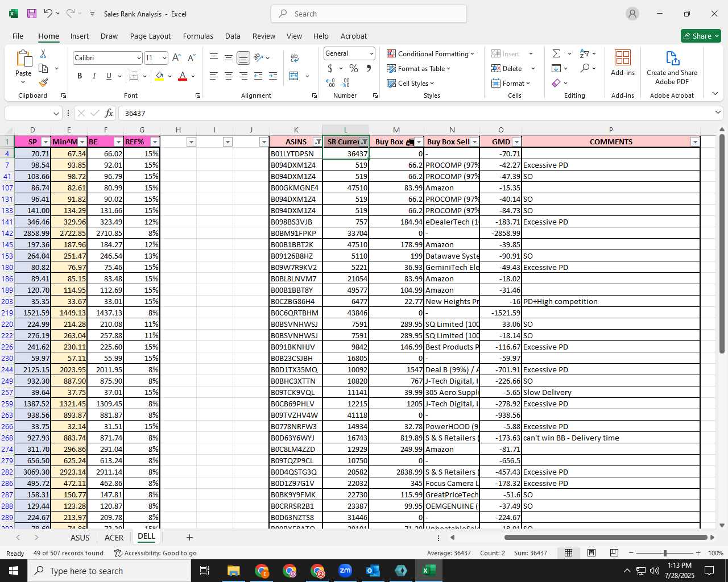Click the Increase Font Size icon

(176, 58)
